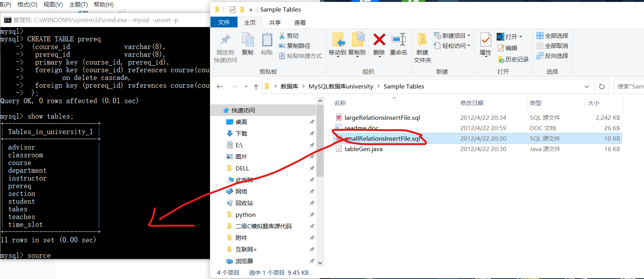Screen dimensions: 644x279
Task: Click sidebar scrollbar down arrow
Action: tap(320, 263)
